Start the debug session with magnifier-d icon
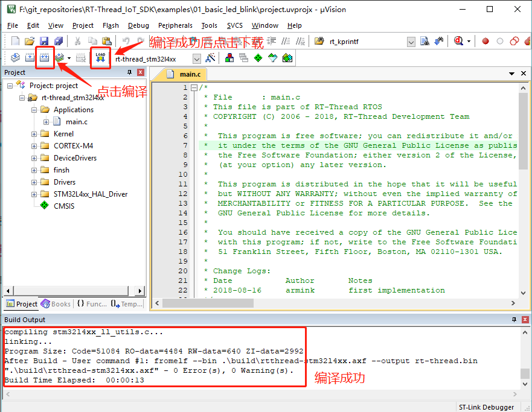The width and height of the screenshot is (532, 412). (x=459, y=41)
